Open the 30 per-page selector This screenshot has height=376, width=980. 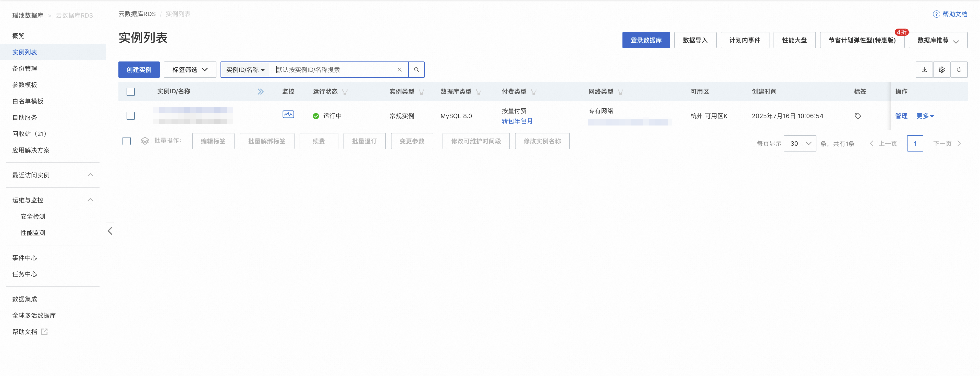[x=800, y=143]
